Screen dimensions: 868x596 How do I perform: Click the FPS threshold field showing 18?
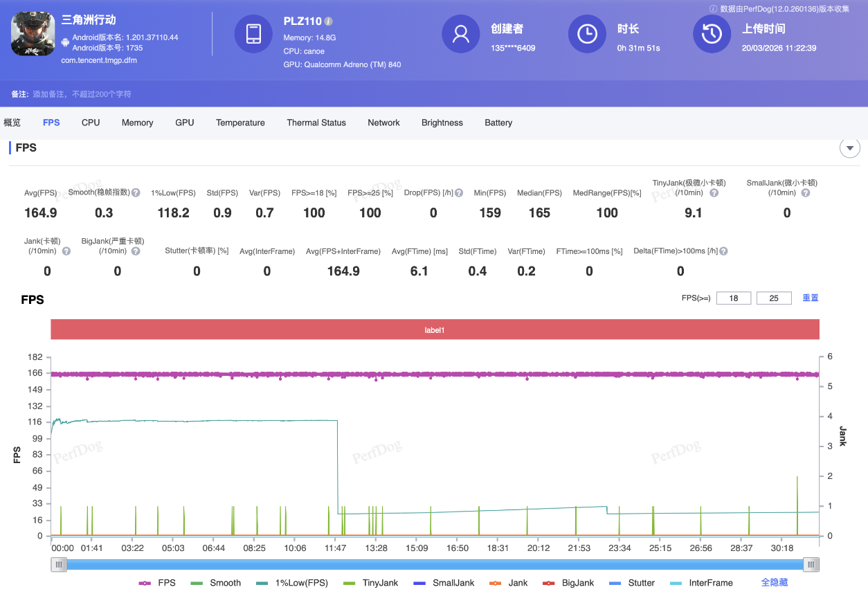(734, 298)
